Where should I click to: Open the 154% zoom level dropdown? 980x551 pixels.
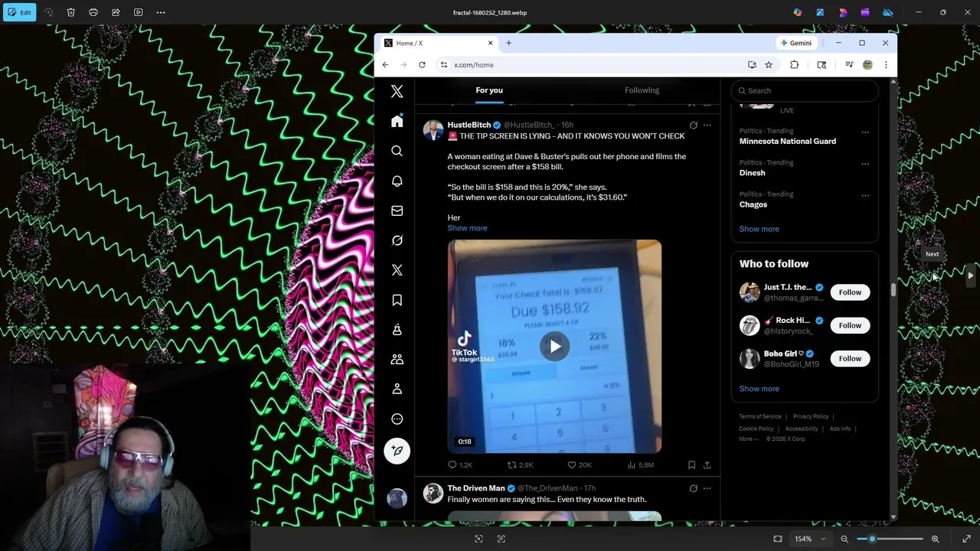pos(810,539)
